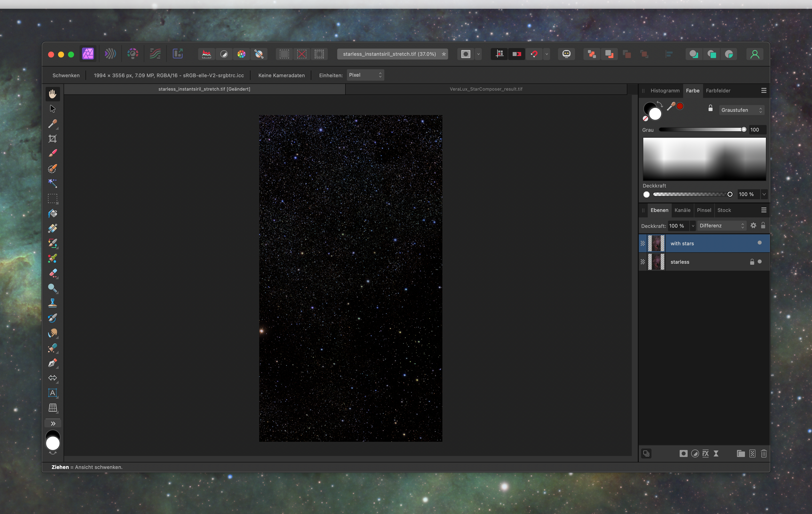Toggle the color panel lock icon
This screenshot has width=812, height=514.
(711, 108)
